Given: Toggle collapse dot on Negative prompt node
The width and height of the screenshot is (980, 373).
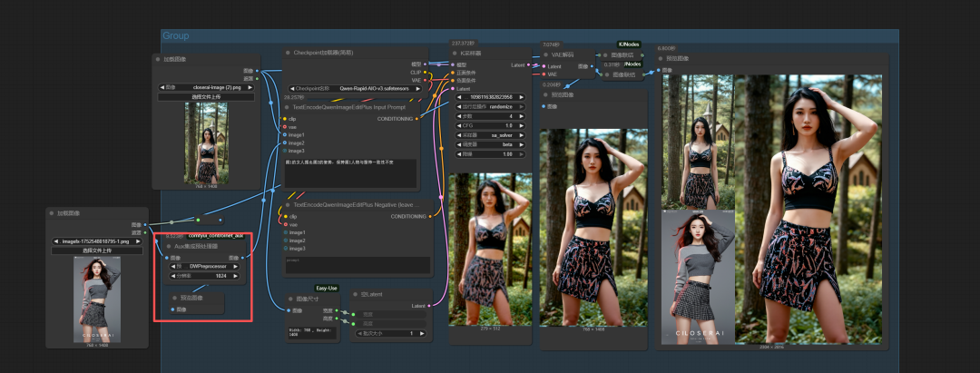Looking at the screenshot, I should click(289, 205).
